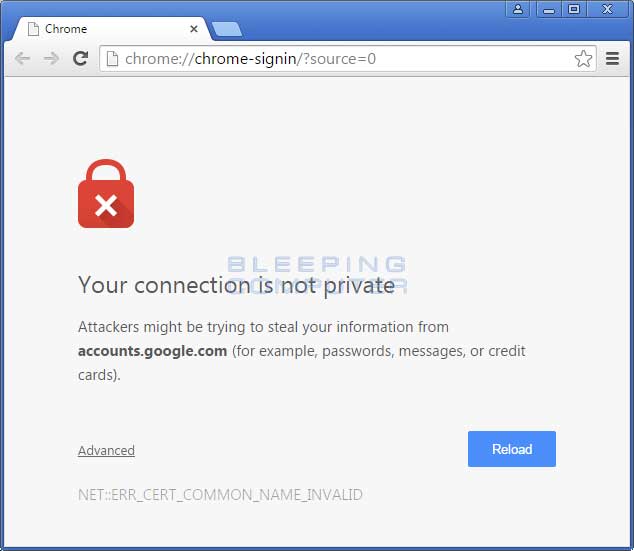
Task: Click the browser forward arrow
Action: tap(51, 59)
